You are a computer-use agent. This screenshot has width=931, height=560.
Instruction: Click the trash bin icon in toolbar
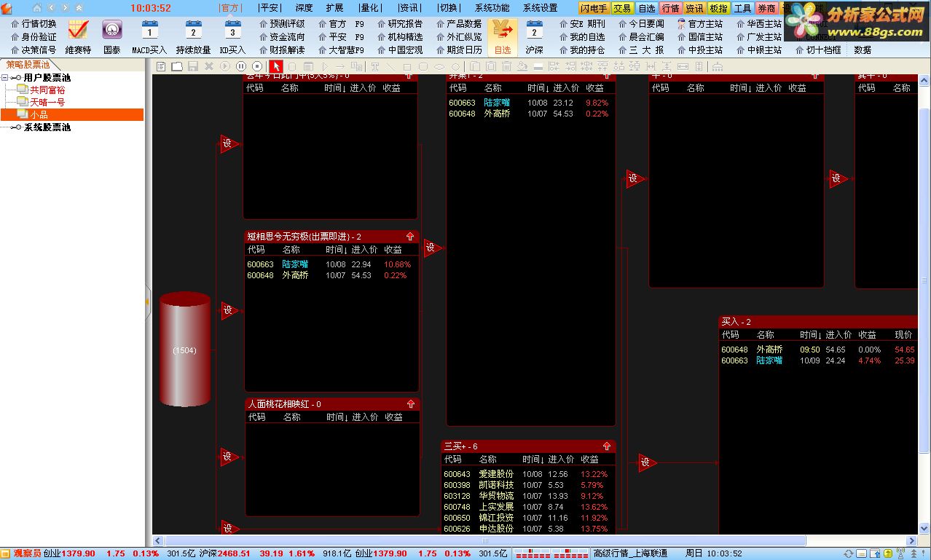click(x=506, y=66)
